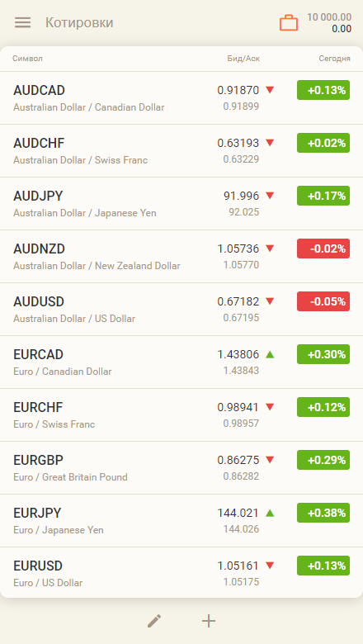Select the +0.38% badge for EURJPY

tap(323, 513)
